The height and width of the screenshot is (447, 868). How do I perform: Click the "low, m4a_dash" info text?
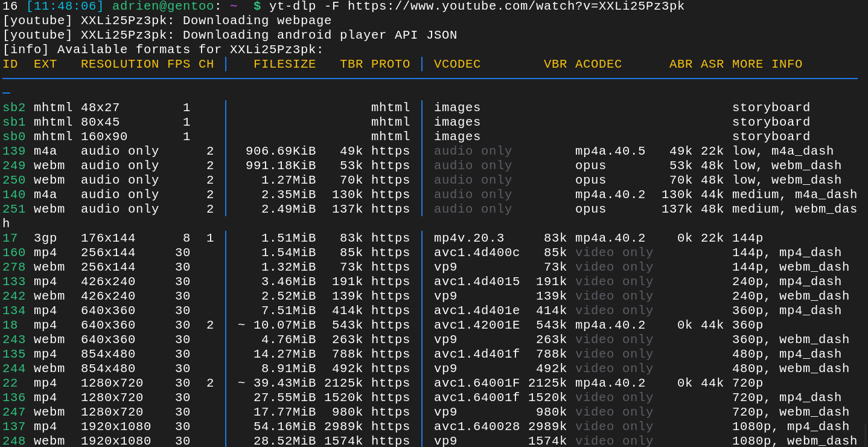pos(783,151)
